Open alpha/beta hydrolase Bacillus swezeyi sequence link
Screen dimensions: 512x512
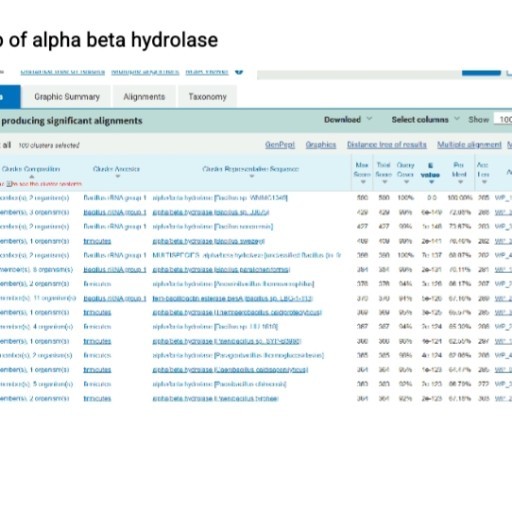coord(209,241)
